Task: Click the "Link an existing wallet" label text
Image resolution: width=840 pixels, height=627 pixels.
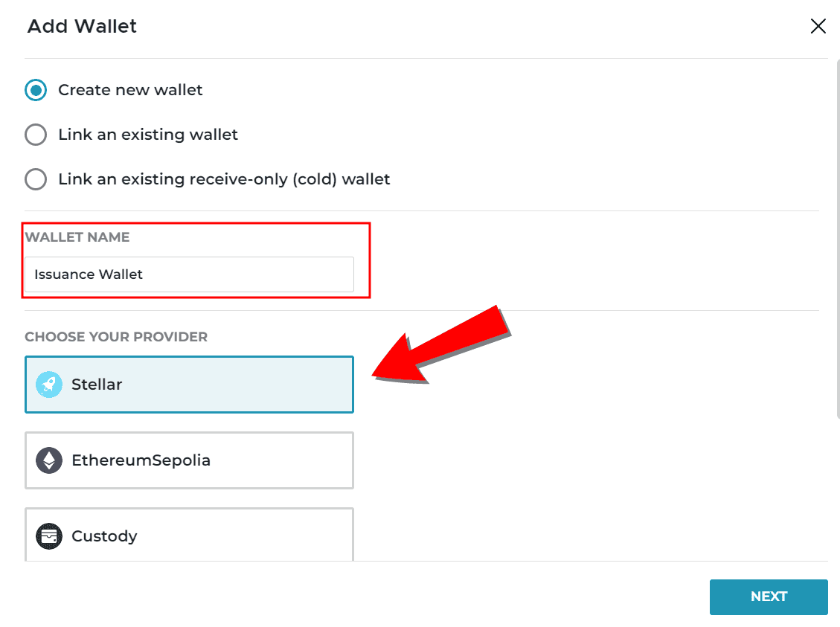Action: tap(148, 135)
